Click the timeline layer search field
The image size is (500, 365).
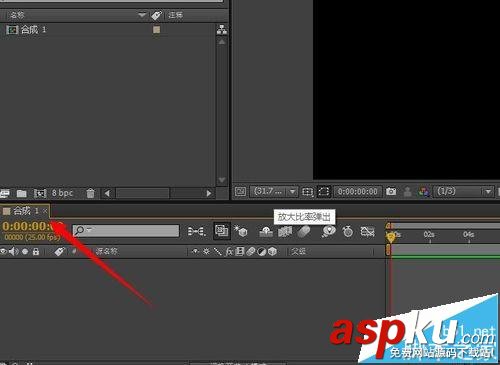pos(126,231)
